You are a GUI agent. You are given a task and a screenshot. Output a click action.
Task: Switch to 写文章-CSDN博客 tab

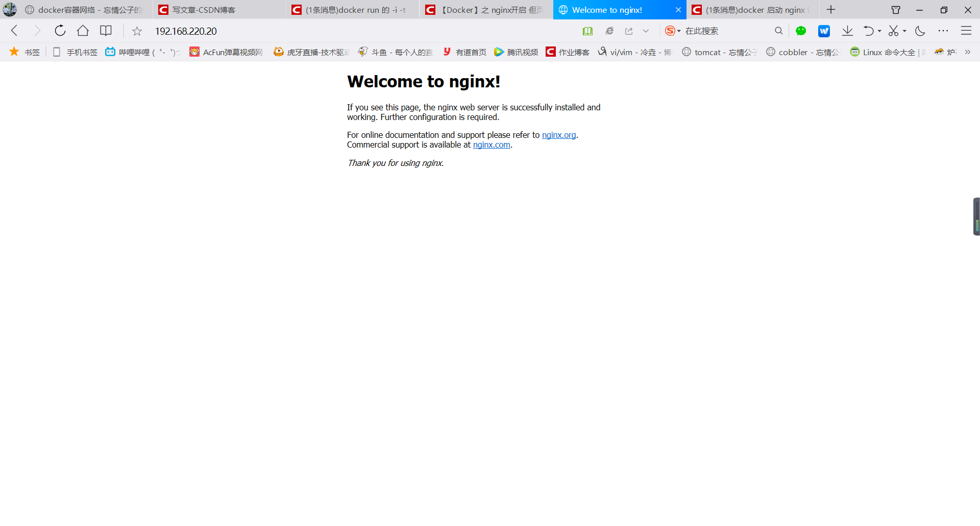[x=219, y=10]
